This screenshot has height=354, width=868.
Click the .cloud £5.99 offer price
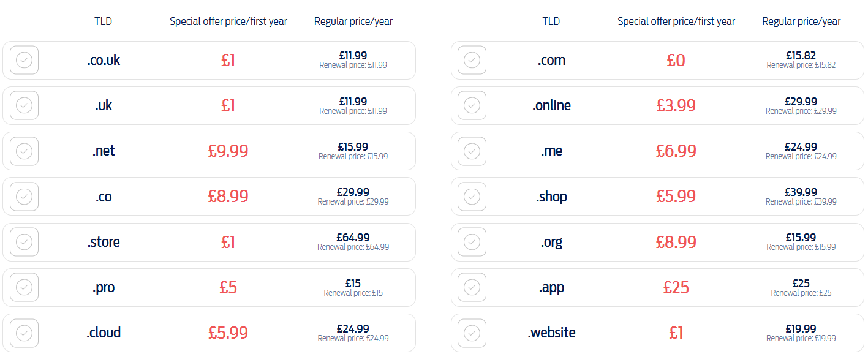tap(228, 333)
